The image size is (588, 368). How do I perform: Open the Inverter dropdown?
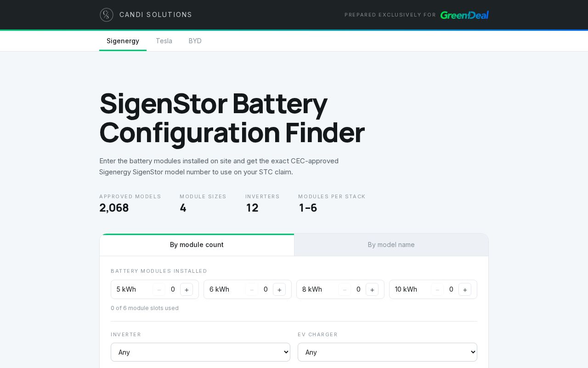(x=200, y=352)
